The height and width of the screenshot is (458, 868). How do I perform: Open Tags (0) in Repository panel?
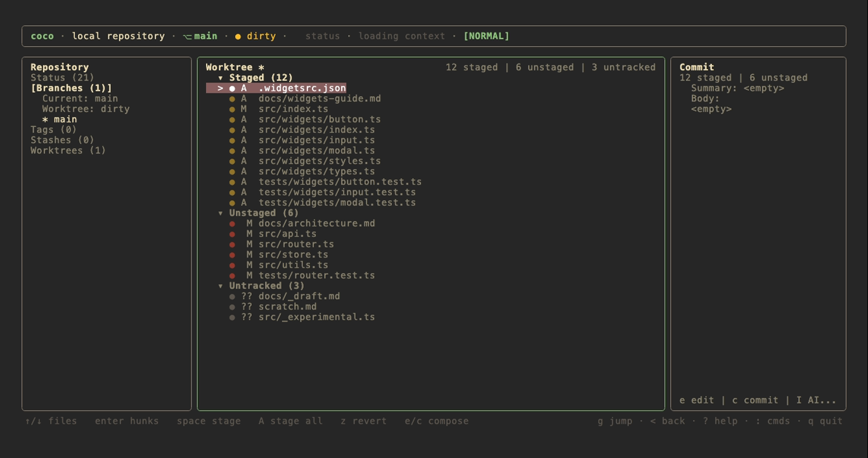coord(54,130)
